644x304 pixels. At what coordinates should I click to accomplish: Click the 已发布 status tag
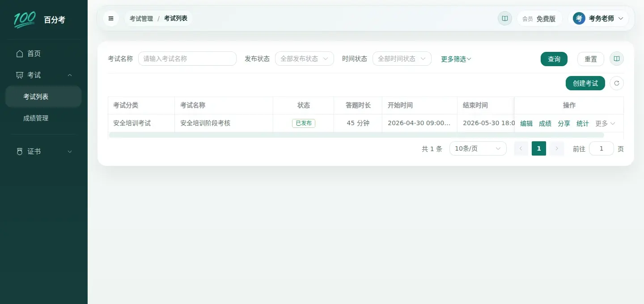click(304, 123)
